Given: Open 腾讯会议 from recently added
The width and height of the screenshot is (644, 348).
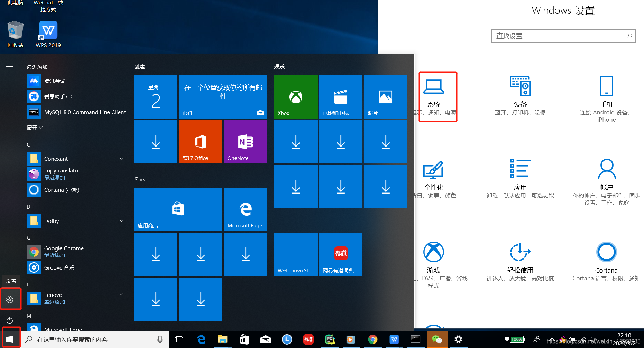Looking at the screenshot, I should 76,81.
